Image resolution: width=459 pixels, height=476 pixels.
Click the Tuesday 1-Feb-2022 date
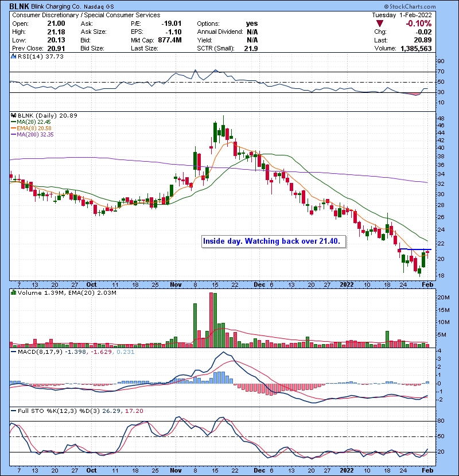pos(402,15)
